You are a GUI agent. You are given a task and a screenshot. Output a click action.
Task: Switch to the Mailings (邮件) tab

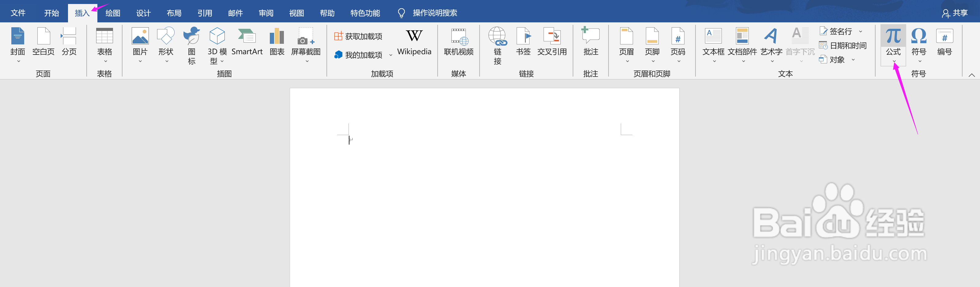point(236,13)
